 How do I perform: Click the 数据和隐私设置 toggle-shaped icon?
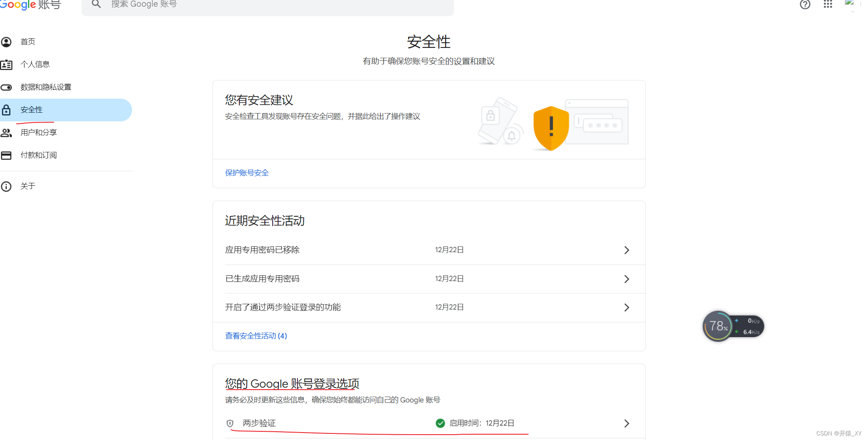click(x=6, y=87)
